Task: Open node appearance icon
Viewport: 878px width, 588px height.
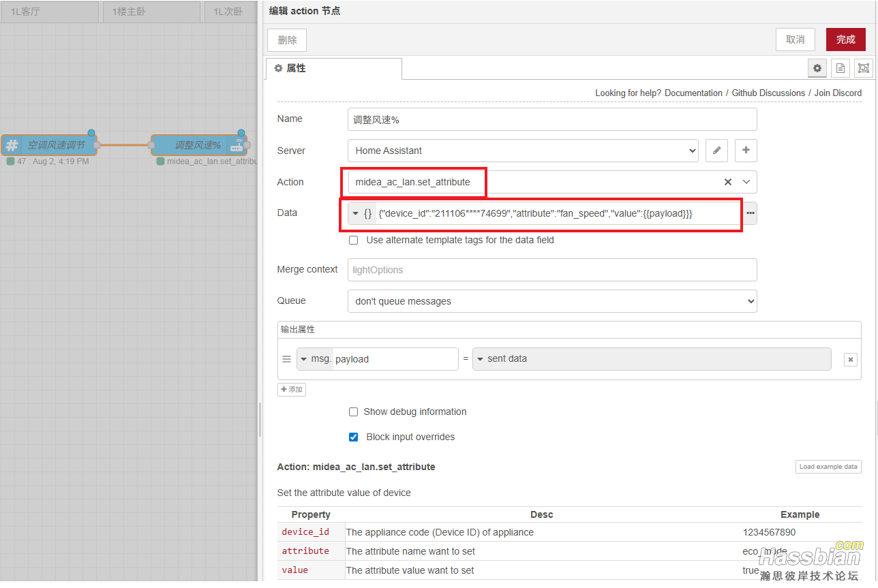Action: coord(864,68)
